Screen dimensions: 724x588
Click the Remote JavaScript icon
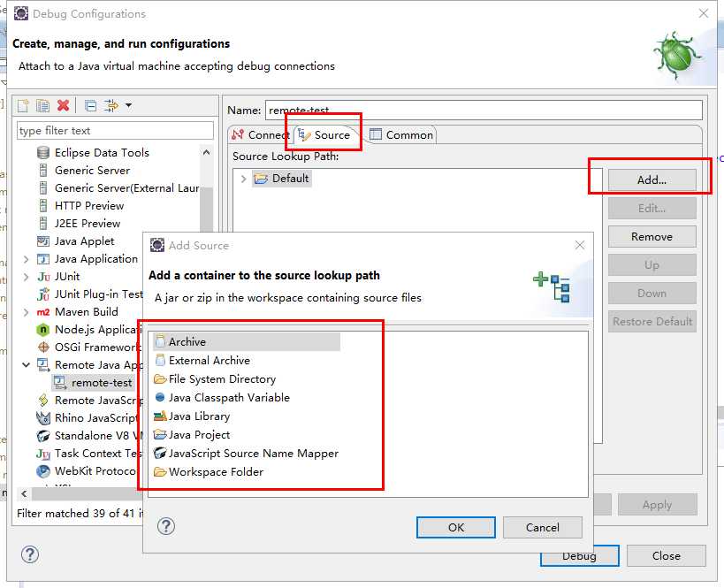tap(43, 400)
